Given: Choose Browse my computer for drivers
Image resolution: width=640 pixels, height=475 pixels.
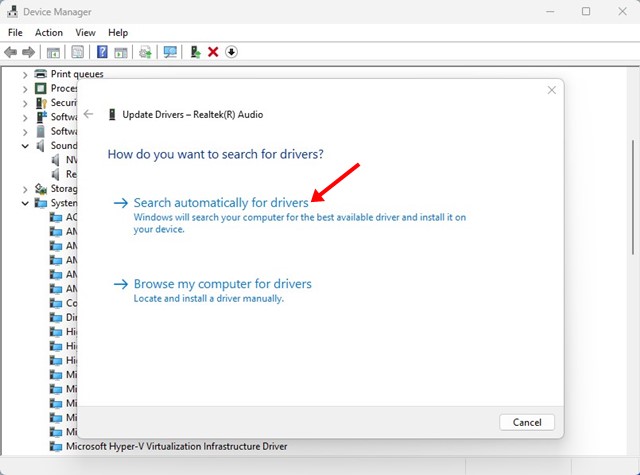Looking at the screenshot, I should click(x=222, y=284).
